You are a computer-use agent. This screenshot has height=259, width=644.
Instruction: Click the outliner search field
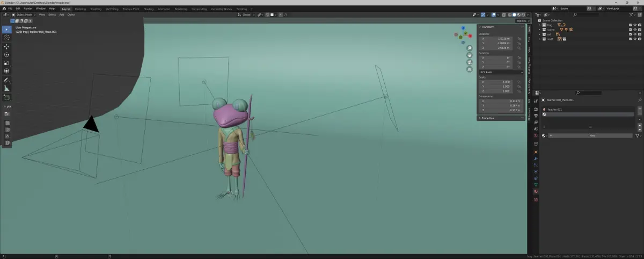[587, 15]
